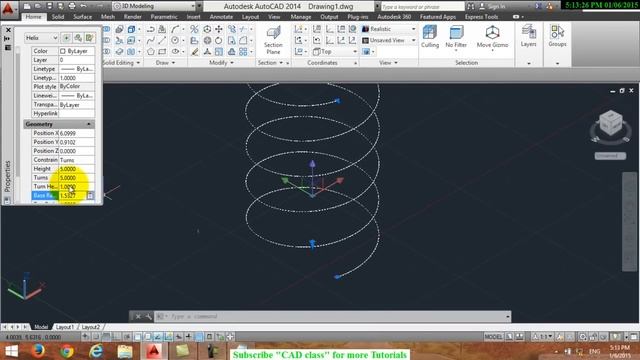Click the customization wrench on command line
Screen dimensions: 640x360
[148, 316]
